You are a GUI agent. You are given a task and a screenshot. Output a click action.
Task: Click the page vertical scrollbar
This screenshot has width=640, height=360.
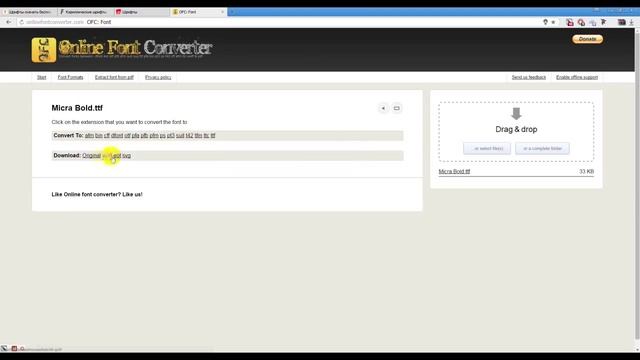(x=637, y=184)
